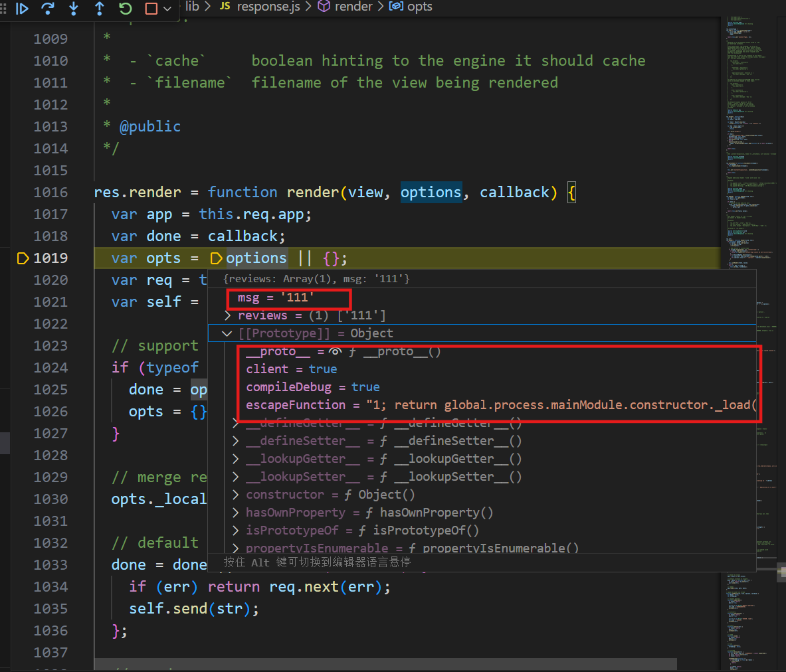Click the inline breakpoint marker before options

coord(216,258)
